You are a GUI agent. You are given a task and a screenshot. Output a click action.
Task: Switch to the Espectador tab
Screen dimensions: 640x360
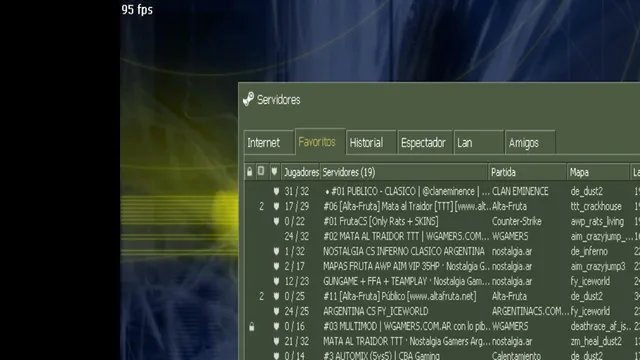tap(424, 142)
